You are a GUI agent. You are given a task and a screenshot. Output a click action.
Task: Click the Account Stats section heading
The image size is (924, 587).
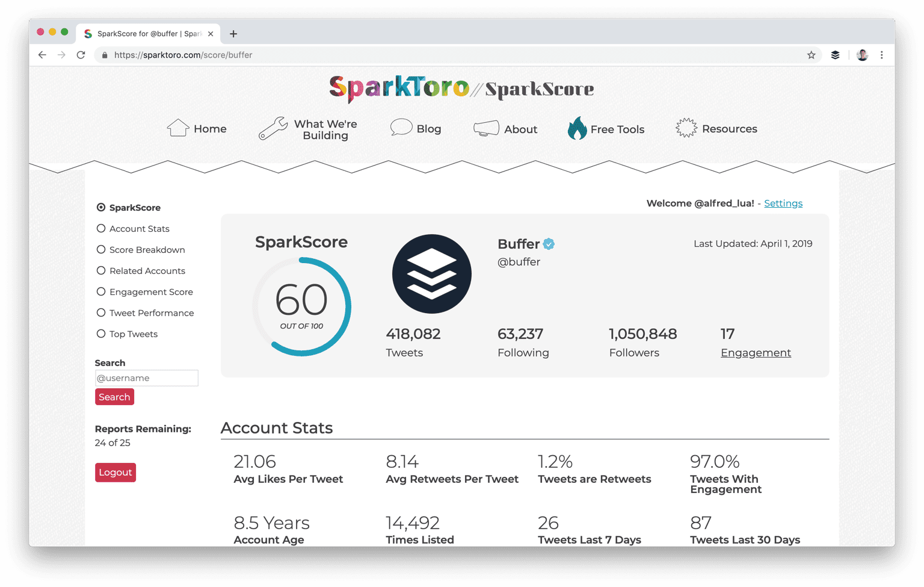click(x=277, y=428)
